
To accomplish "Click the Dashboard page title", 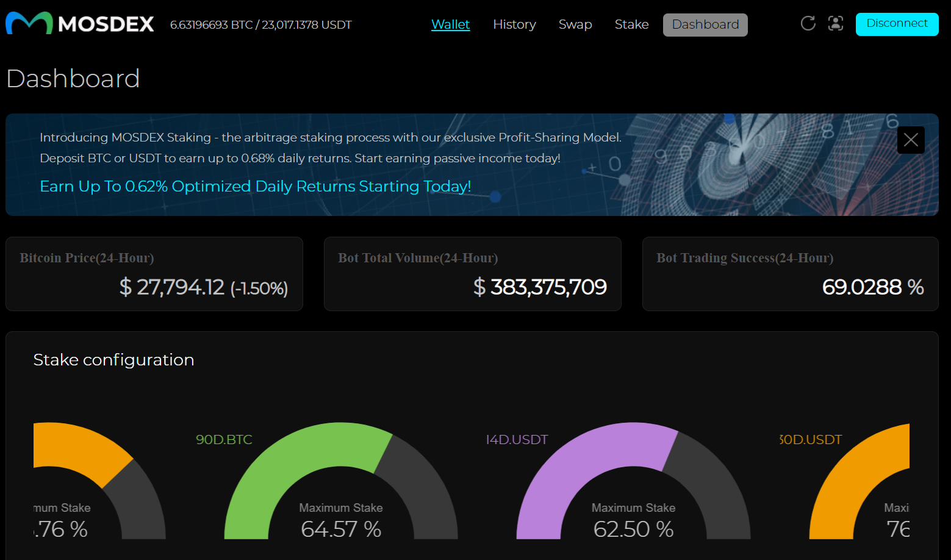I will [73, 79].
